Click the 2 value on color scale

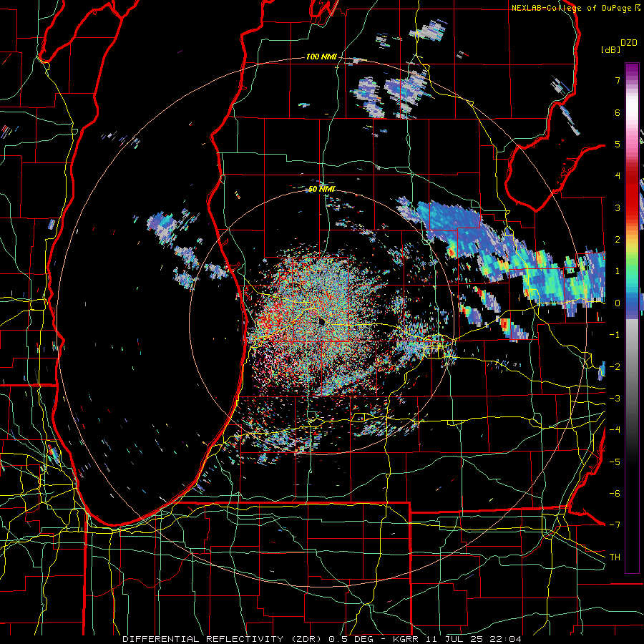(618, 240)
